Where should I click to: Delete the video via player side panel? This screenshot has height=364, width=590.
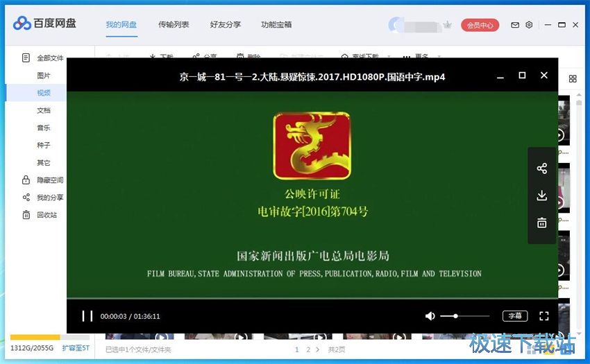pyautogui.click(x=542, y=223)
